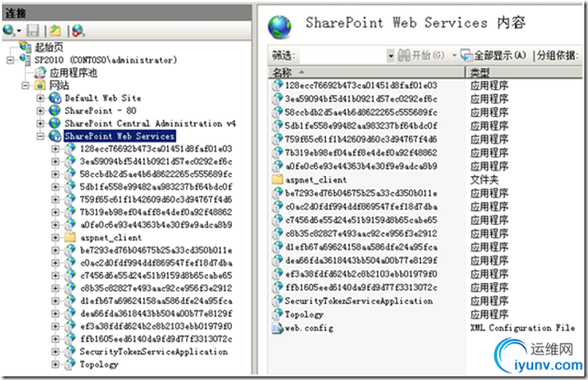Select tree item 58ccbdb2d5ae4b6d8622265c555689fc
Viewport: 588px width, 380px height.
click(x=156, y=174)
